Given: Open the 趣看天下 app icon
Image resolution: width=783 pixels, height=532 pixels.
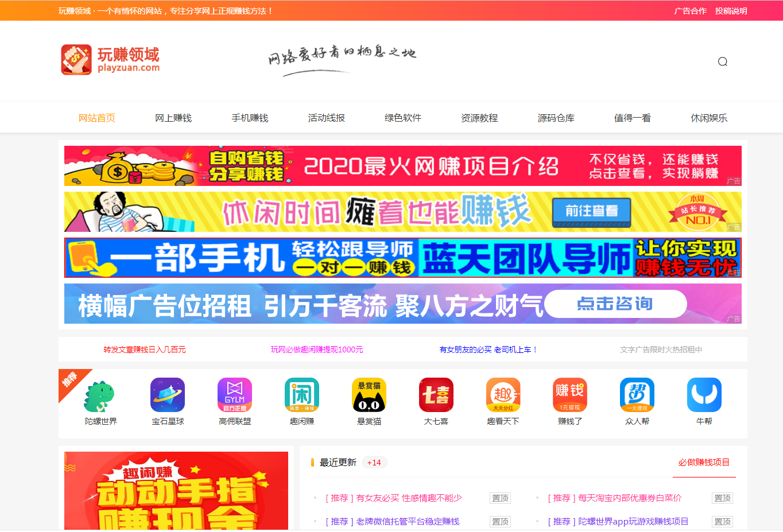Looking at the screenshot, I should click(503, 395).
